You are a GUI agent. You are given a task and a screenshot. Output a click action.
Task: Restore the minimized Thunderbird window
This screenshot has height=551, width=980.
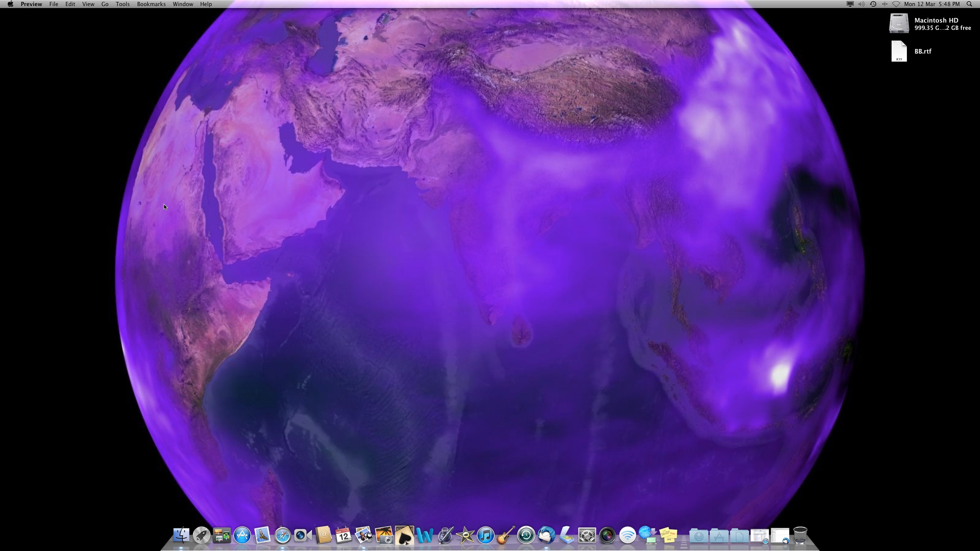tap(780, 536)
